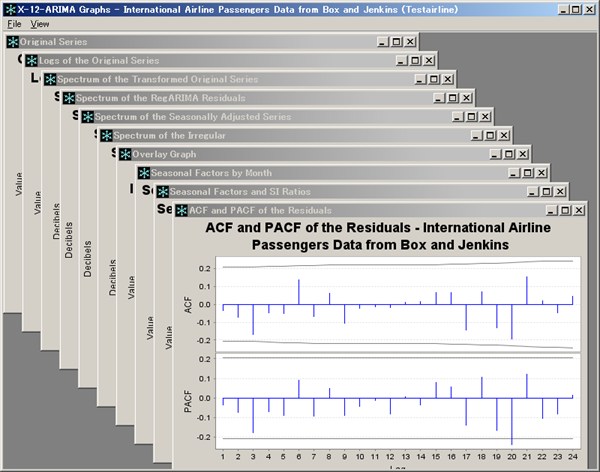Close the main X-12-ARIMA Graphs window
Image resolution: width=600 pixels, height=472 pixels.
[x=589, y=10]
